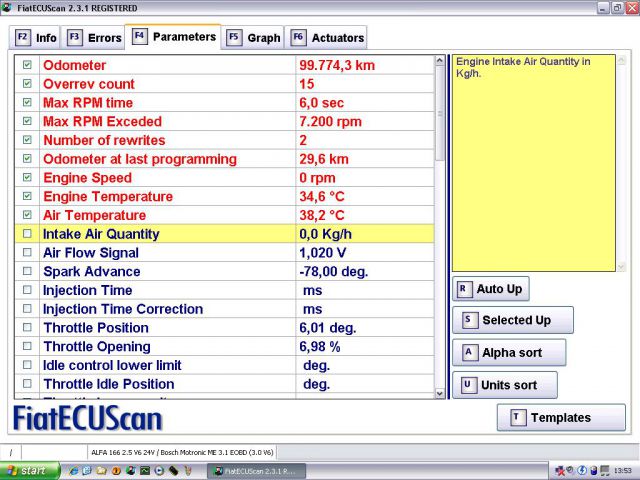Uncheck the Overrev count checkbox
Screen dimensions: 640x480
tap(27, 83)
